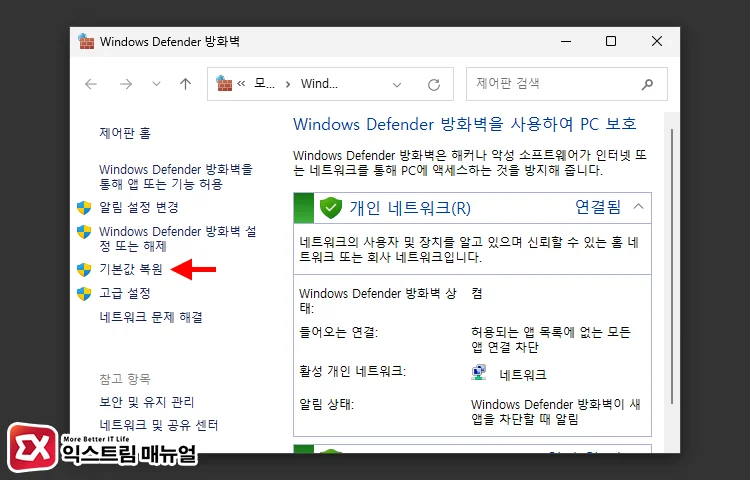
Task: Open the 제어판 홈 link
Action: (x=125, y=133)
